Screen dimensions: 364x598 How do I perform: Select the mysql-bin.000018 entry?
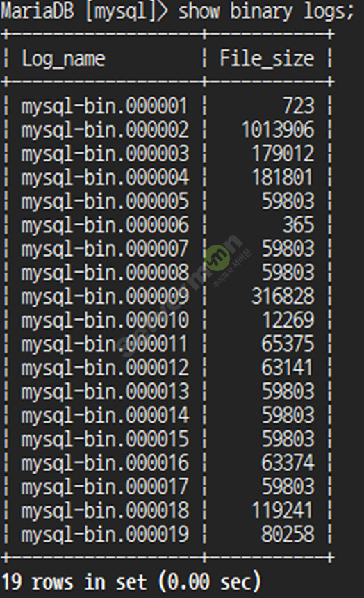click(104, 510)
